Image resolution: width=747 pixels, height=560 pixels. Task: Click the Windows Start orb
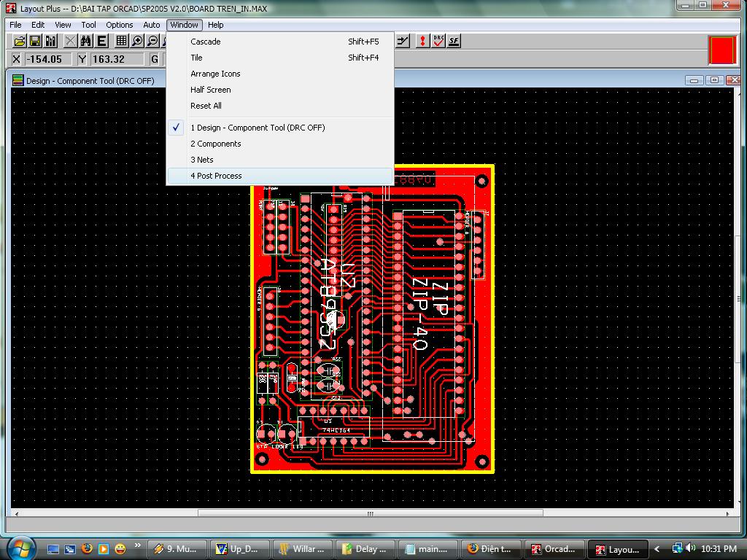point(20,548)
